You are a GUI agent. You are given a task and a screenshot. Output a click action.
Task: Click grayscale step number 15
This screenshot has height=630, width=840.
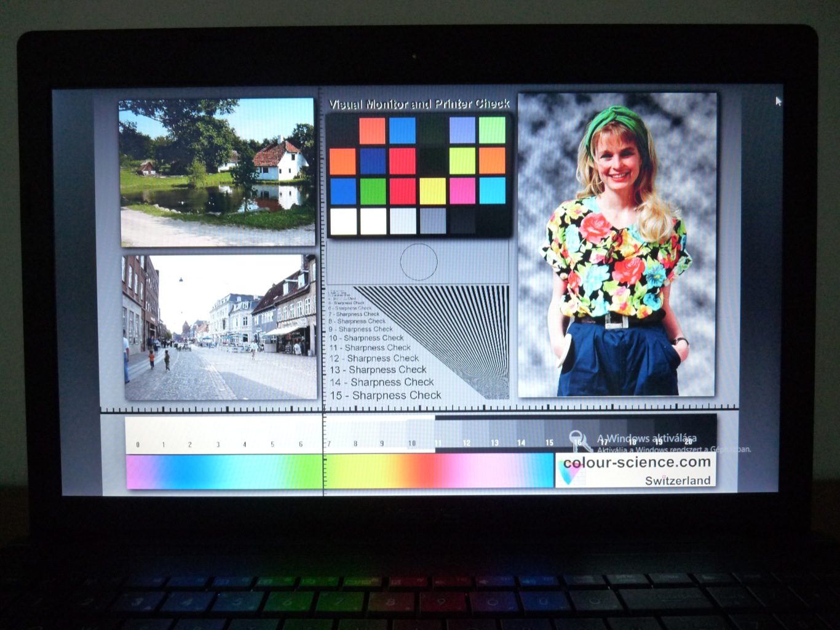point(549,442)
